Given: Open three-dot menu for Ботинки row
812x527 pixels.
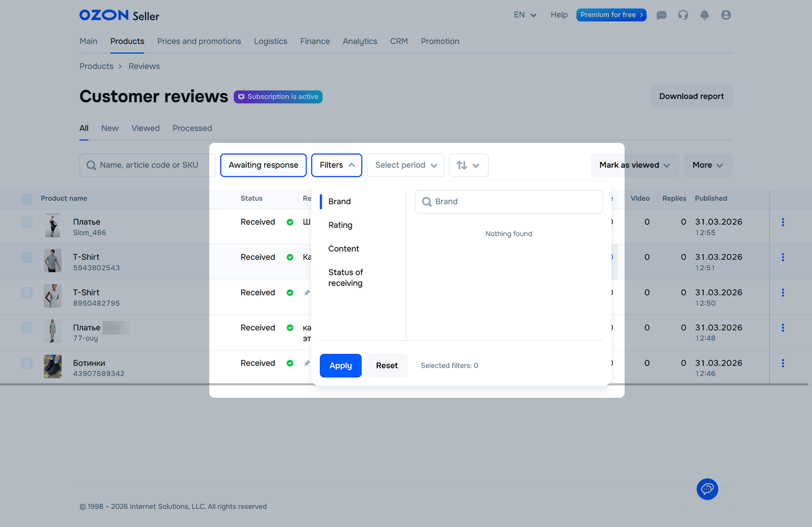Looking at the screenshot, I should point(783,363).
